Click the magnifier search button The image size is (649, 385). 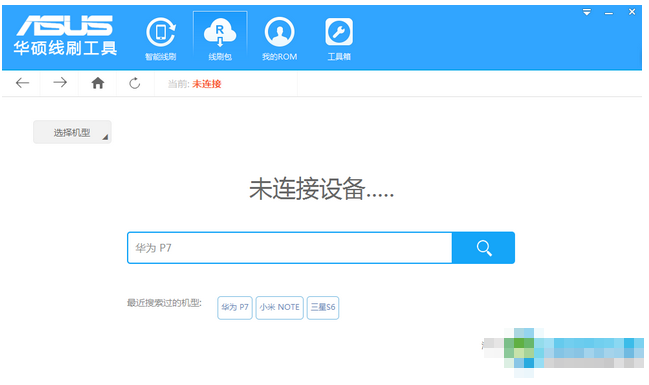coord(483,248)
